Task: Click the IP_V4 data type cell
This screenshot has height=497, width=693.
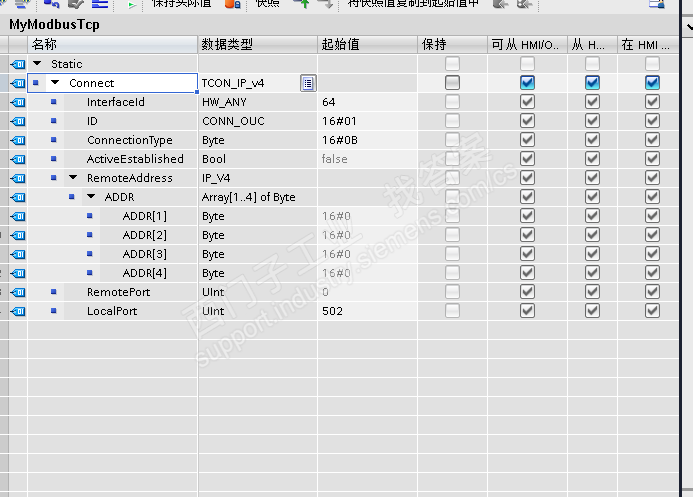Action: point(258,178)
